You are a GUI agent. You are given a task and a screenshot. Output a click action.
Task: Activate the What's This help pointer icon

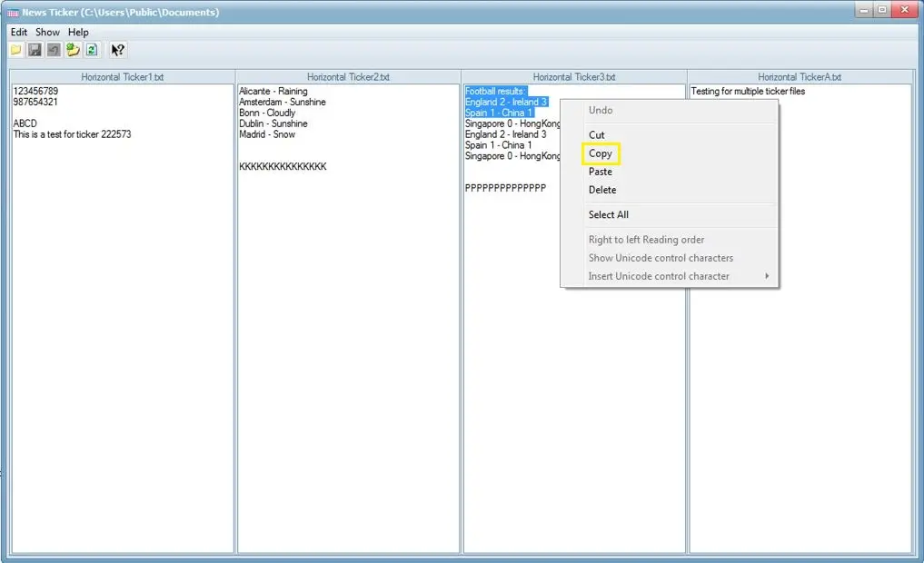click(117, 50)
